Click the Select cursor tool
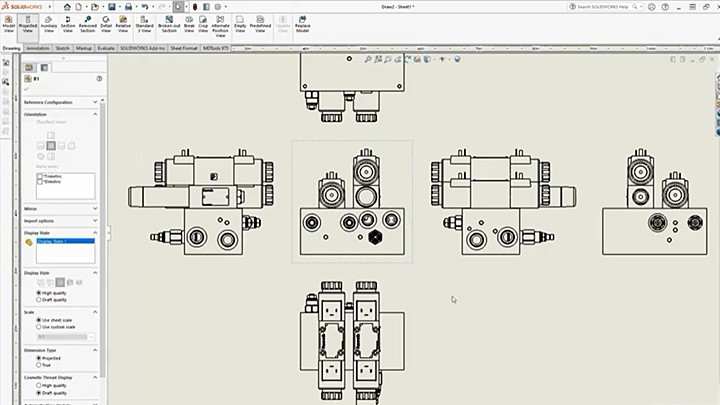The image size is (720, 405). (178, 7)
